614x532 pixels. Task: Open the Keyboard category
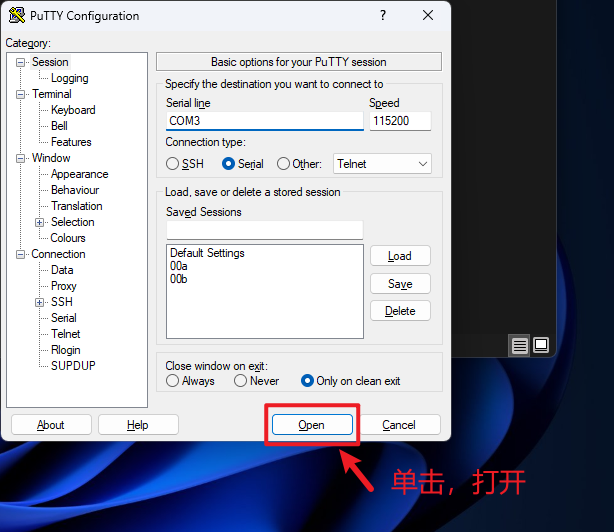click(73, 110)
